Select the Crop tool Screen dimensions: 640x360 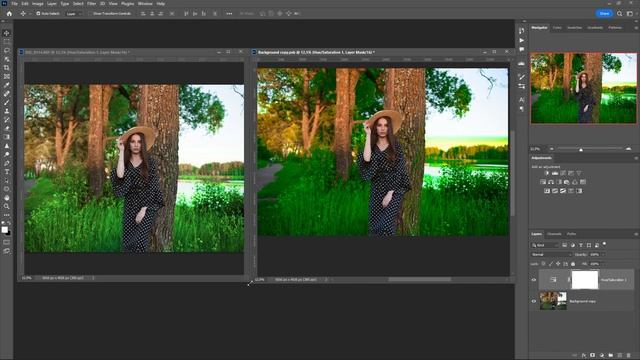[7, 68]
